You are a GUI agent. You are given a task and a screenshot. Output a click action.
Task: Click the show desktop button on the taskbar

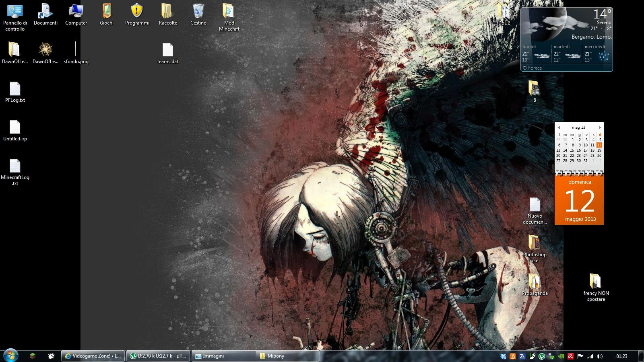641,356
